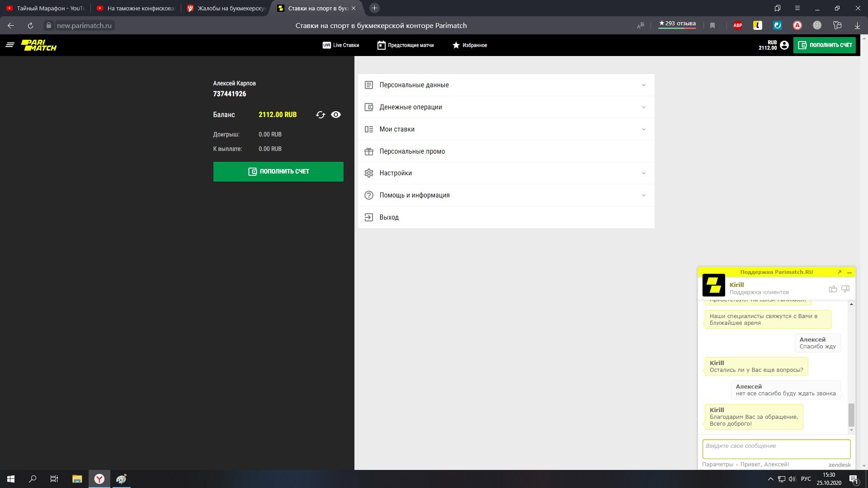Image resolution: width=868 pixels, height=488 pixels.
Task: Expand the Мои ставки section
Action: click(x=506, y=129)
